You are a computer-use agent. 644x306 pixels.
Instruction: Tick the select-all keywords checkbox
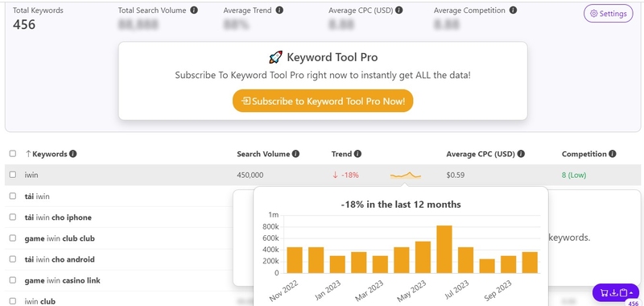(13, 154)
